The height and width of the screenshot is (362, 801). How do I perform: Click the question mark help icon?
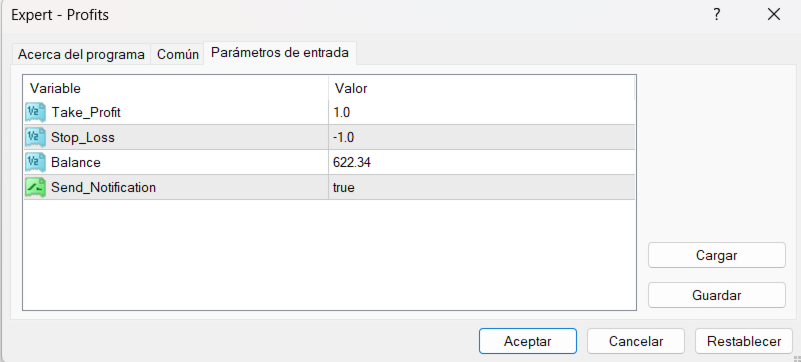pyautogui.click(x=717, y=15)
